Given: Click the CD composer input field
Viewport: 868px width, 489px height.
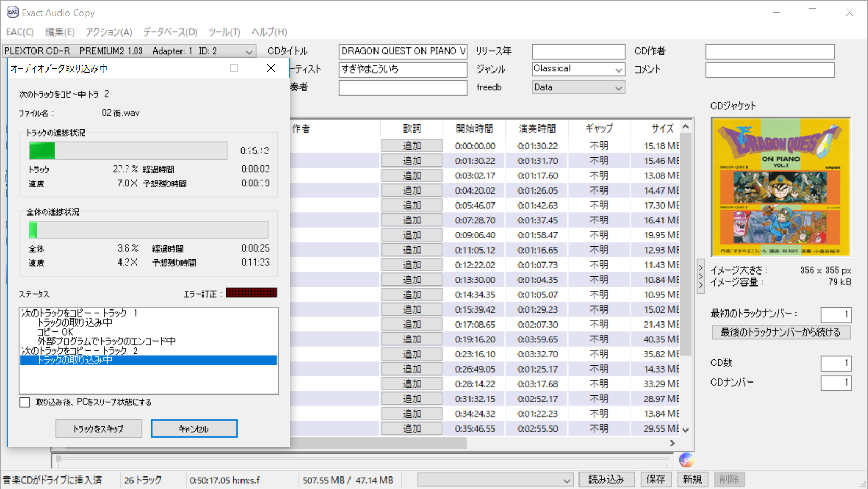Looking at the screenshot, I should pos(770,52).
